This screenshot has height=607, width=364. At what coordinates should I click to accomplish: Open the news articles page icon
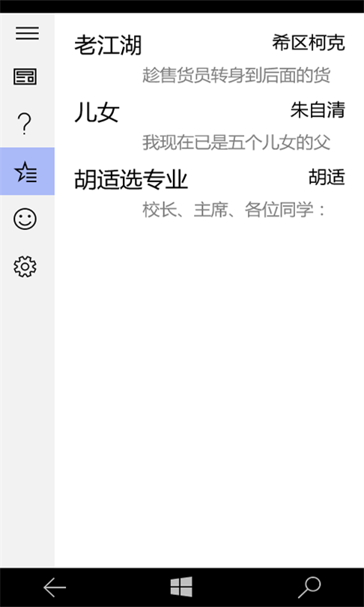coord(25,76)
